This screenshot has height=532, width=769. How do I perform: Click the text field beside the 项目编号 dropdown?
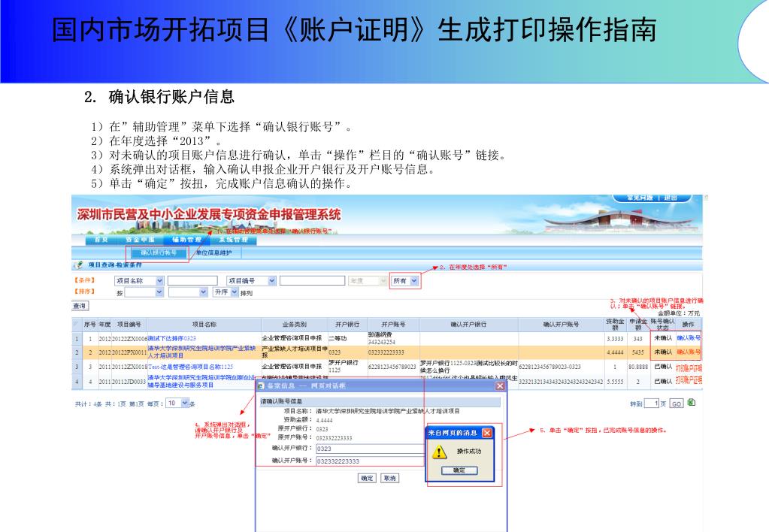click(312, 281)
